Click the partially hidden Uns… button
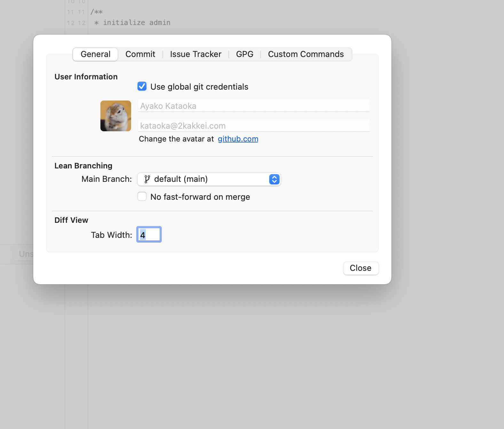The height and width of the screenshot is (429, 504). pos(24,254)
